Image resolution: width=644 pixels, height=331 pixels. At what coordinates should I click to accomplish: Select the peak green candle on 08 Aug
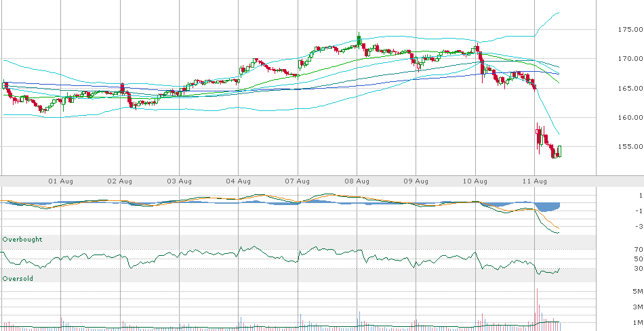click(359, 40)
